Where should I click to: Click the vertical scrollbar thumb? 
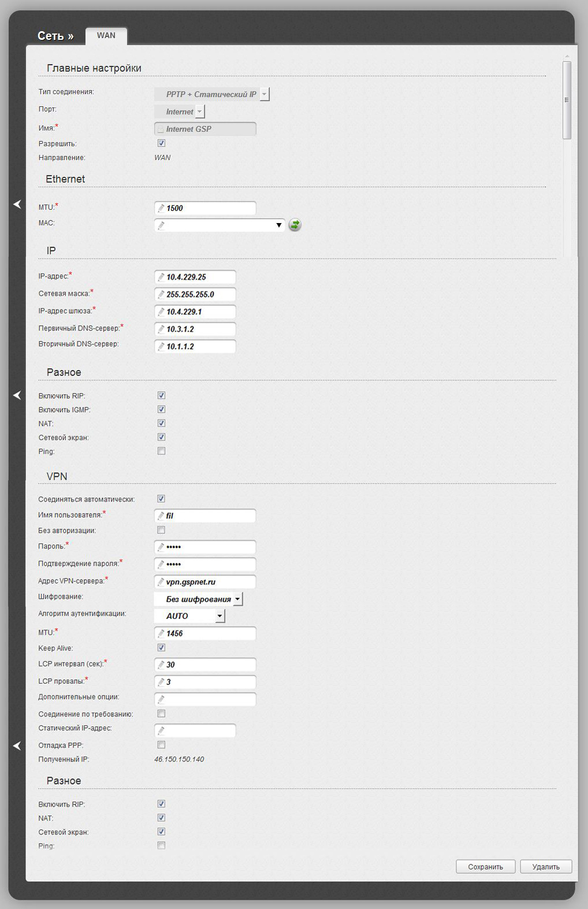tap(567, 100)
